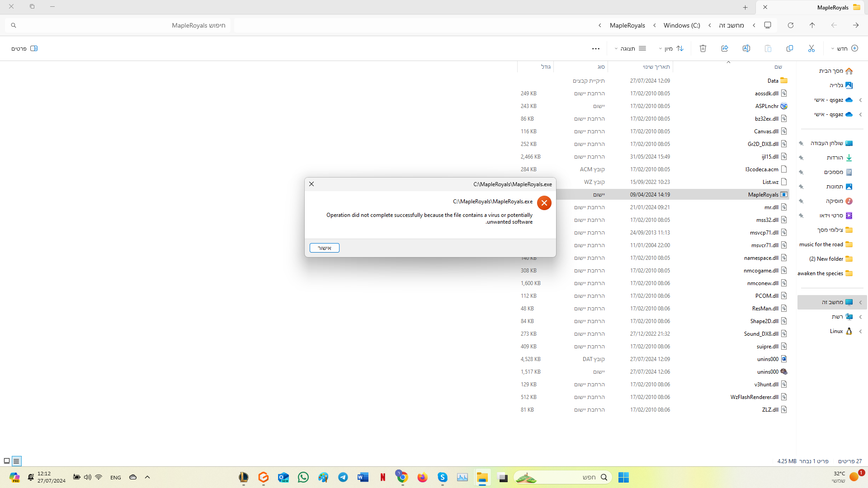This screenshot has width=868, height=488.
Task: Click the Share icon in the toolbar
Action: tap(725, 48)
